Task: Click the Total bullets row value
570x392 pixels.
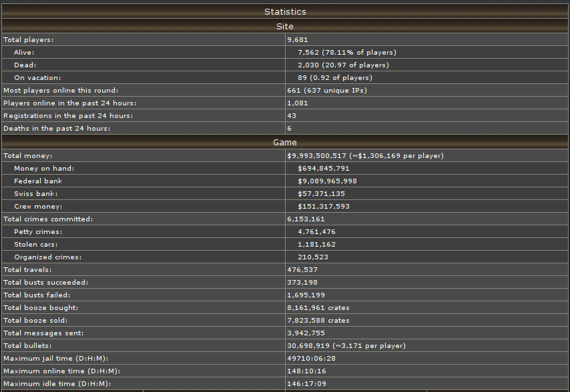Action: pos(346,346)
